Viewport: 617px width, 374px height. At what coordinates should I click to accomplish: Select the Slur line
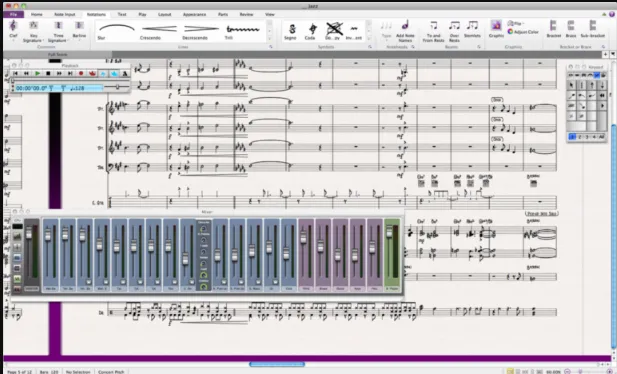116,31
